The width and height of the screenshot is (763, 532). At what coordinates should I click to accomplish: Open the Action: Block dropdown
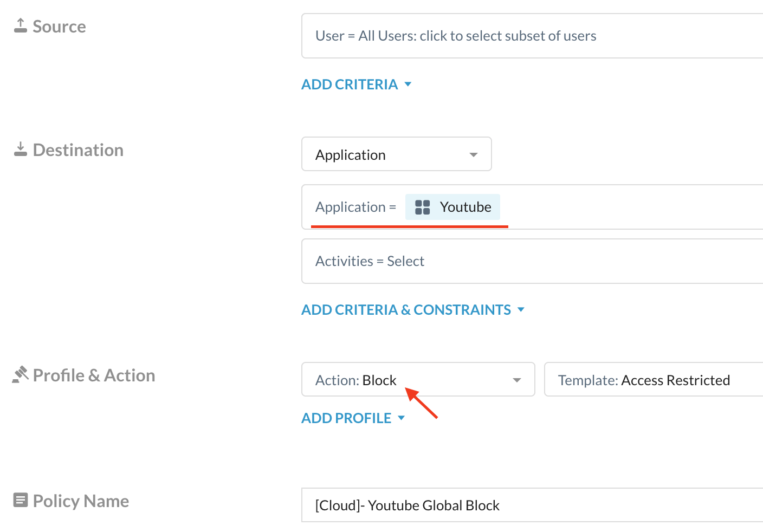(418, 380)
